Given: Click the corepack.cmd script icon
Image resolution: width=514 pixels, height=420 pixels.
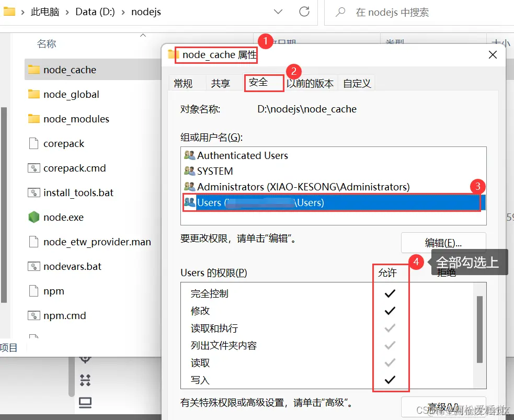Looking at the screenshot, I should tap(34, 168).
